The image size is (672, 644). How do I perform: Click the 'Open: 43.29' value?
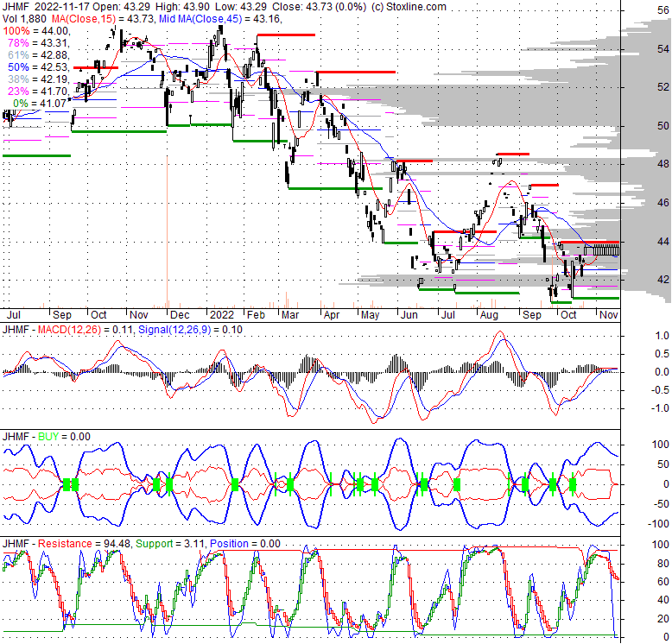tap(122, 7)
